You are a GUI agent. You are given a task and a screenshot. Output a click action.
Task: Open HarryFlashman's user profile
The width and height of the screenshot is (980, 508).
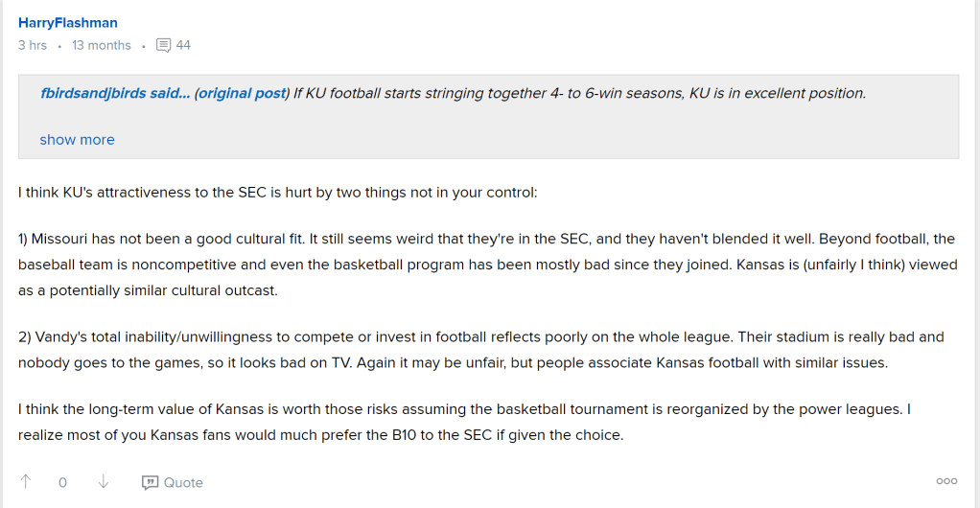(68, 22)
